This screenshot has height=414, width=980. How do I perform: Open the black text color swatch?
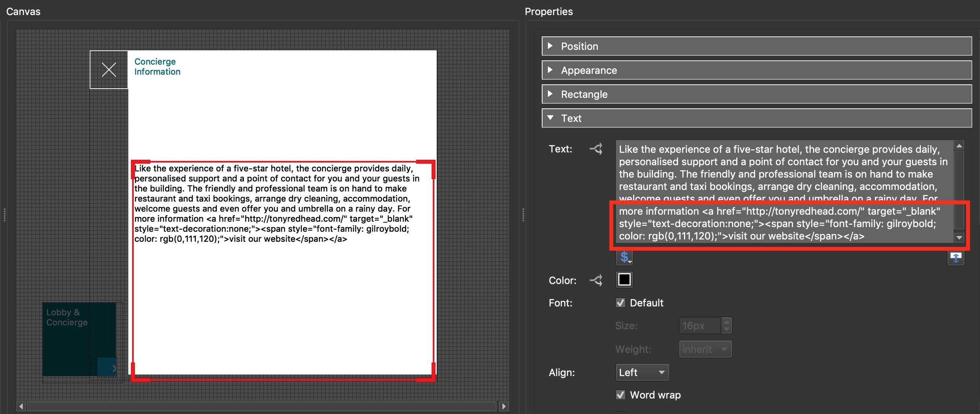(624, 280)
